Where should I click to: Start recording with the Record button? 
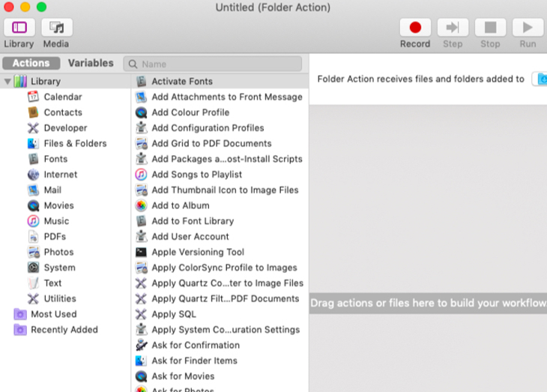click(x=415, y=27)
